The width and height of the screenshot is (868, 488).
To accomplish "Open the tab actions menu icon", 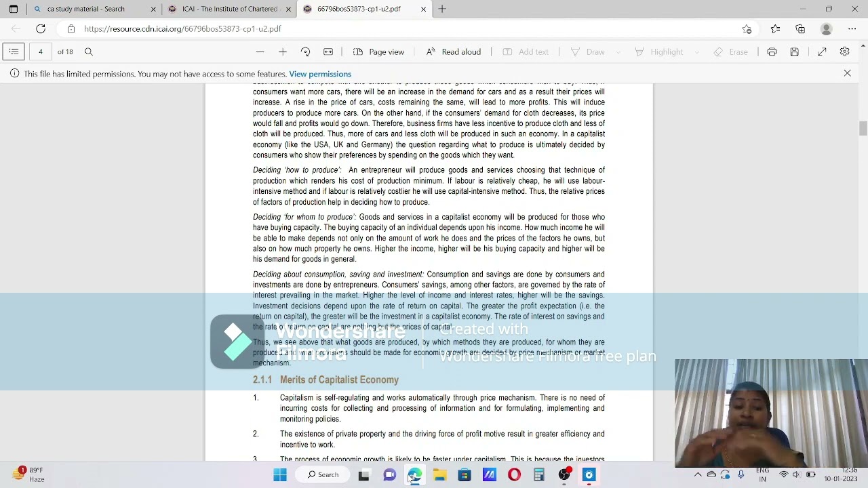I will tap(13, 9).
